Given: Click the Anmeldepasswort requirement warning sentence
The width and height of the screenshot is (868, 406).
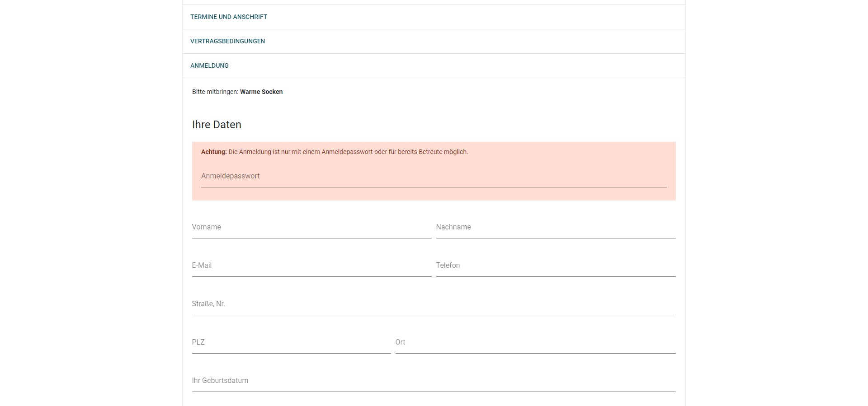Looking at the screenshot, I should coord(348,152).
